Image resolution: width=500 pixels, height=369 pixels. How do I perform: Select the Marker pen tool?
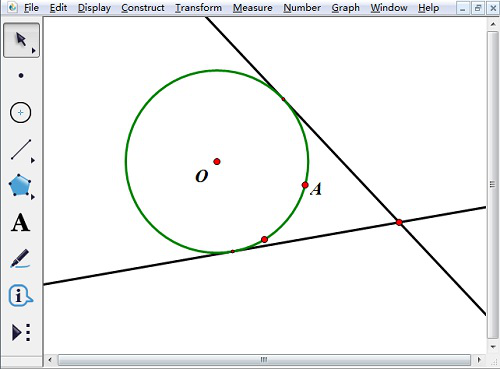20,258
